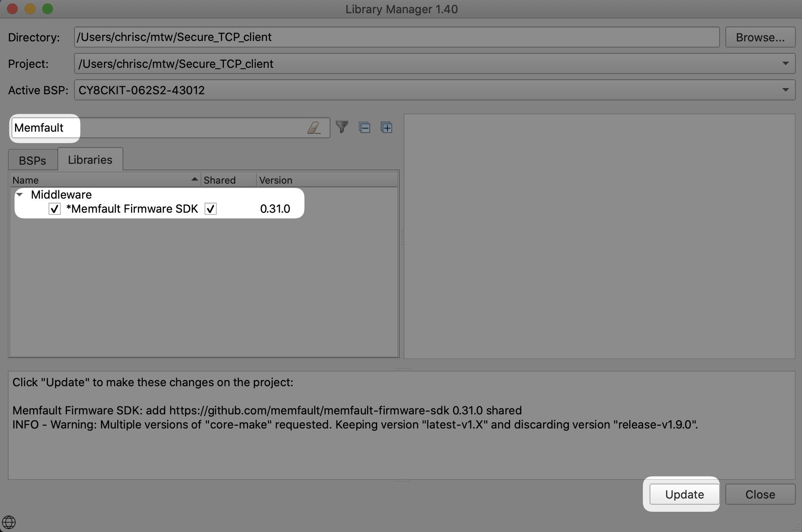Image resolution: width=802 pixels, height=532 pixels.
Task: Click the yellow minimize window button
Action: coord(30,9)
